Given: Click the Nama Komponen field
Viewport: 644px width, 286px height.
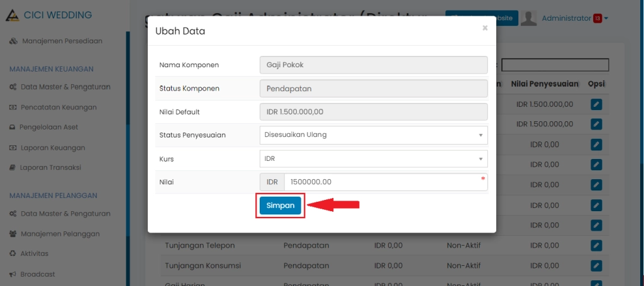Looking at the screenshot, I should (x=374, y=65).
